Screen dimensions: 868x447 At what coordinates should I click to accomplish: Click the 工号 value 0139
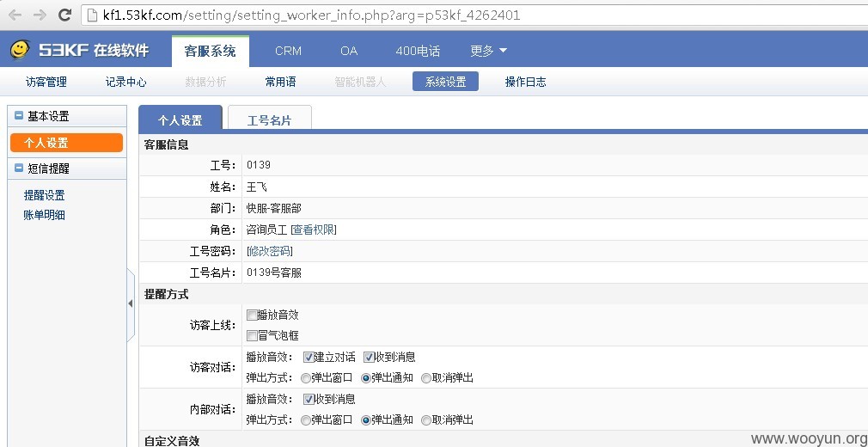(259, 165)
